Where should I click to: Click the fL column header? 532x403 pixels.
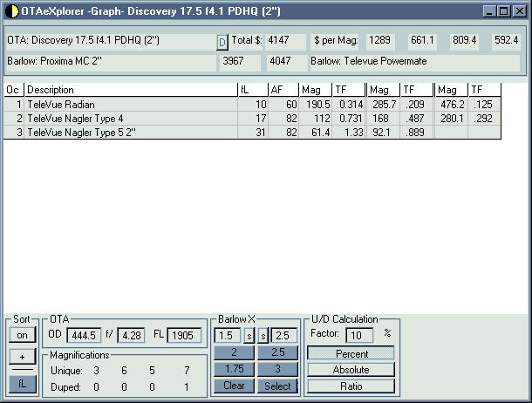(x=253, y=90)
